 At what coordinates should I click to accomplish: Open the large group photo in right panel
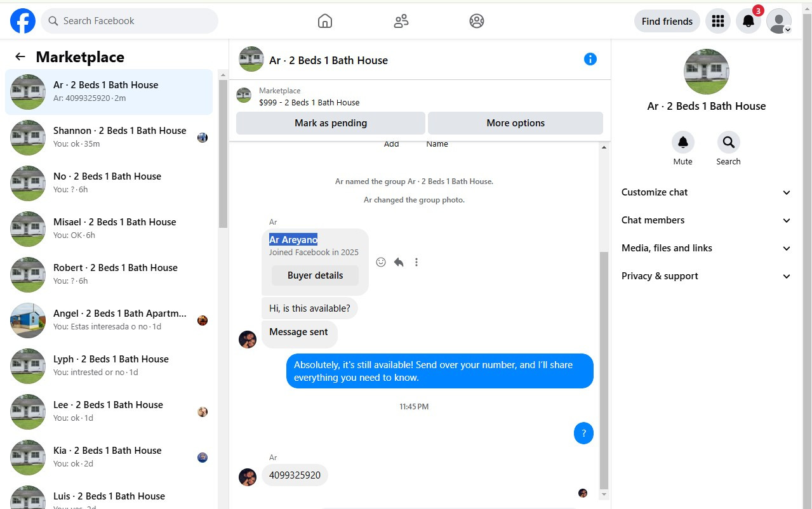tap(707, 72)
